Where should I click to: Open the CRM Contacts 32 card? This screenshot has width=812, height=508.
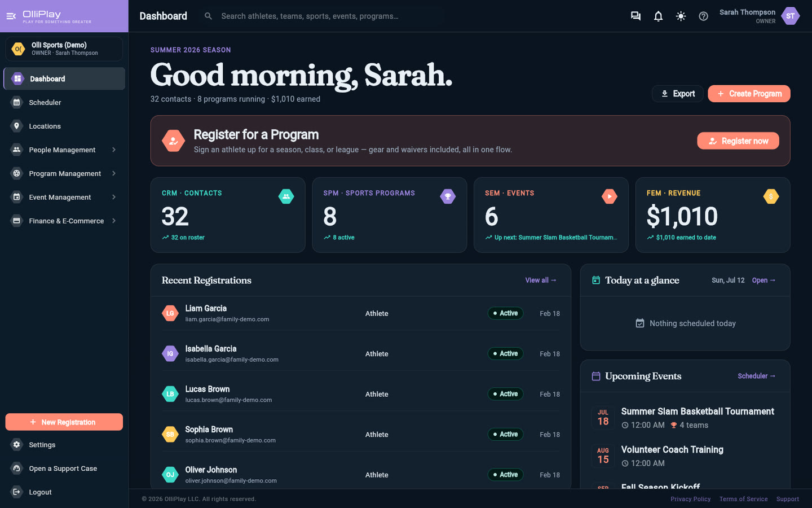pyautogui.click(x=228, y=215)
